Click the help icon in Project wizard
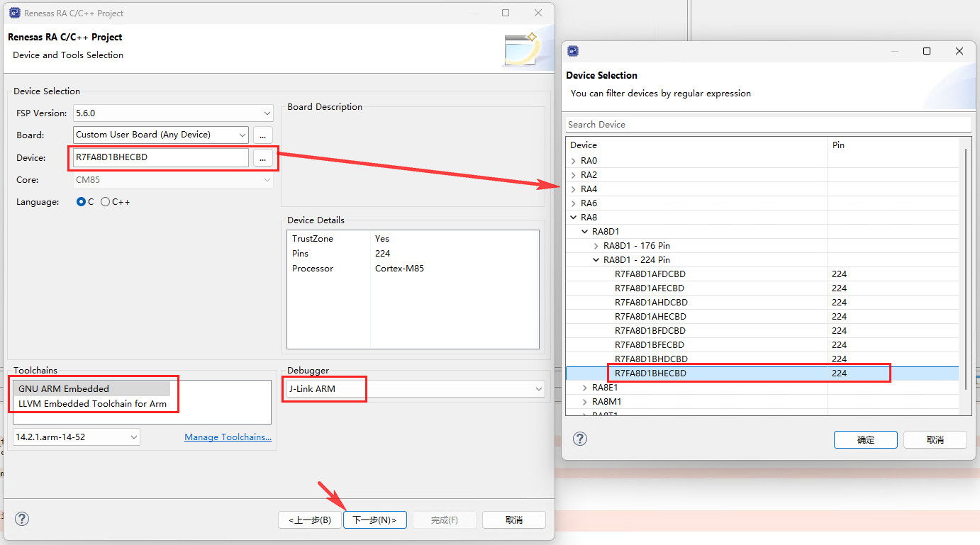 tap(22, 519)
